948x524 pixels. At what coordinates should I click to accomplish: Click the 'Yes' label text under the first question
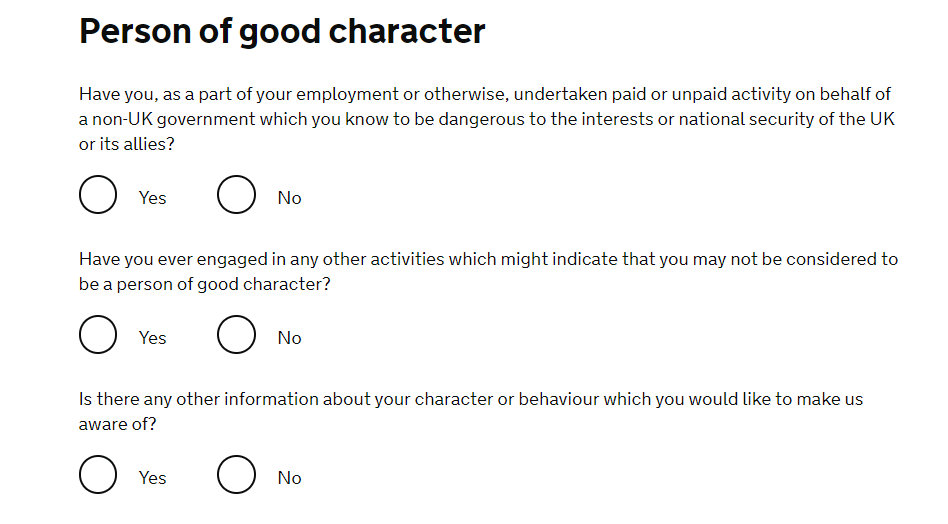click(152, 198)
